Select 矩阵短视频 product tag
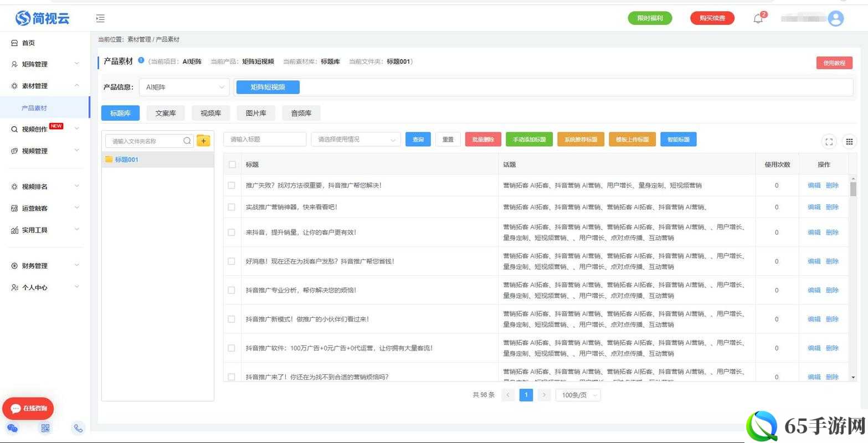 point(268,87)
